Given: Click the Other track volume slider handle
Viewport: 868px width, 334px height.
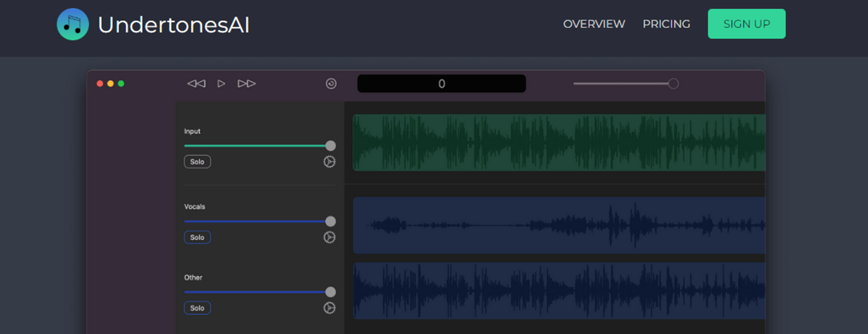Looking at the screenshot, I should [330, 292].
